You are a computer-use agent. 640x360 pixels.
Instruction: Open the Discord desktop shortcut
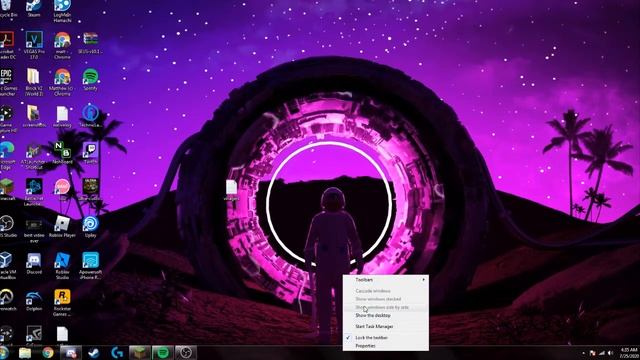(34, 263)
